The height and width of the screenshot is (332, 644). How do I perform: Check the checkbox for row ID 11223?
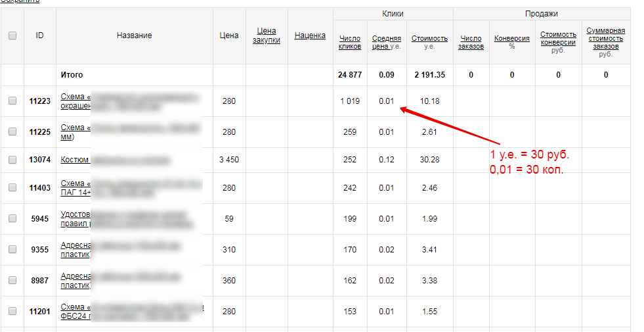click(12, 101)
